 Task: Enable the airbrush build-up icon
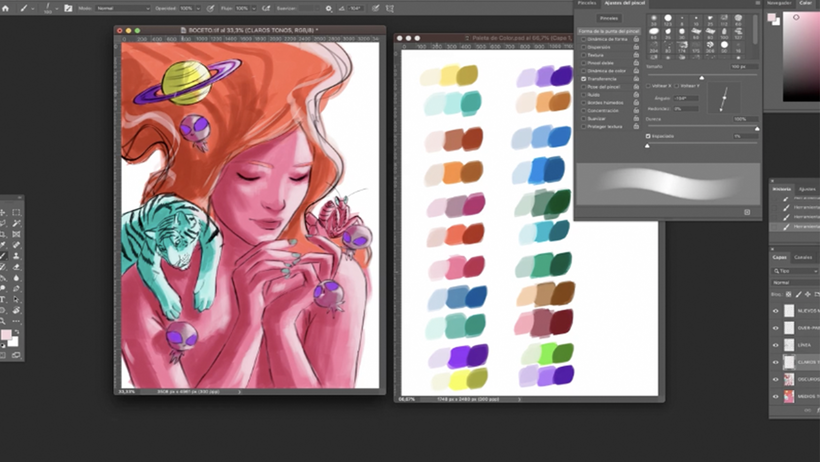click(x=266, y=8)
